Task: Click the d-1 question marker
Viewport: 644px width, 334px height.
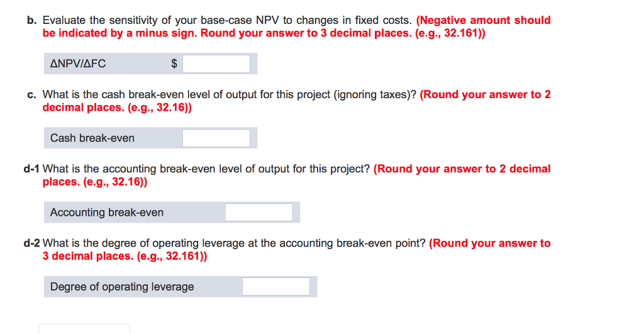Action: click(31, 169)
